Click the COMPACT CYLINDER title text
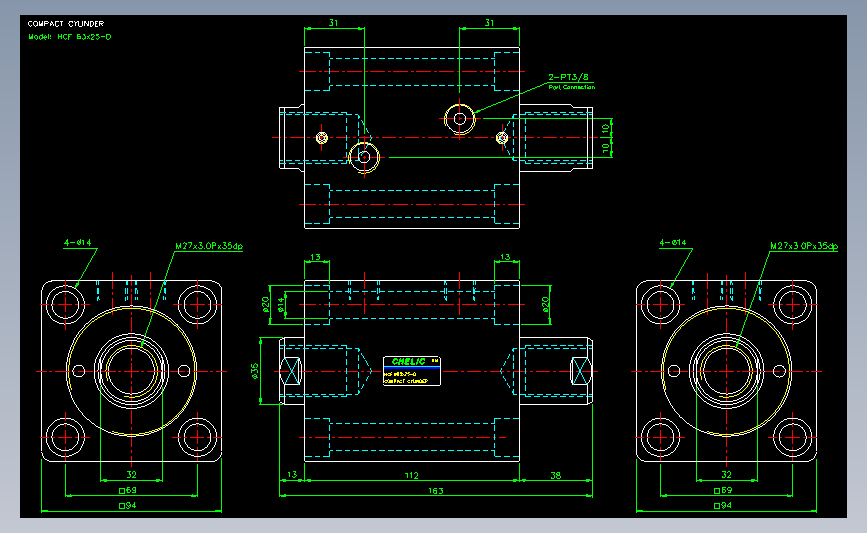 66,24
